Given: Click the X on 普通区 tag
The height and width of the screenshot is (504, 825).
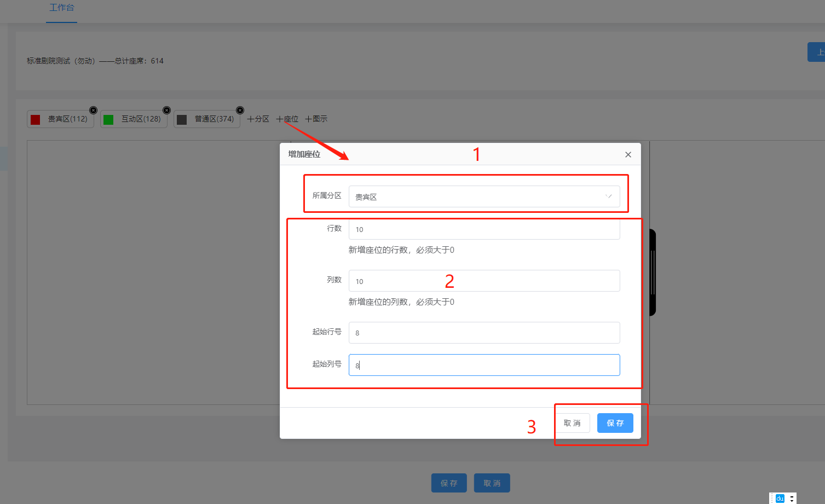Looking at the screenshot, I should (240, 111).
